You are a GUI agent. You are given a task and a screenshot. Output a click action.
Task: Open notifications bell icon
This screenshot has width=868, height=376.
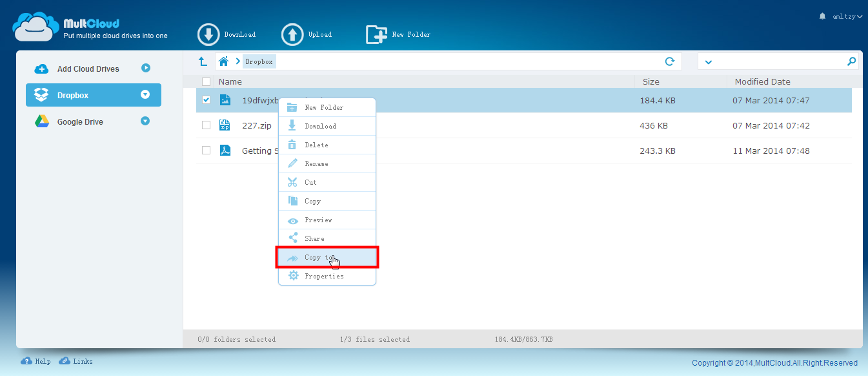click(x=822, y=16)
